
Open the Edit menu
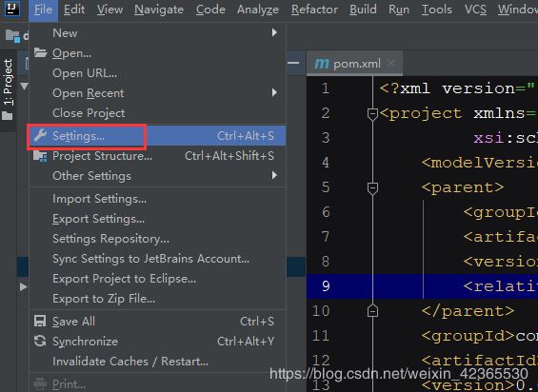click(x=74, y=10)
